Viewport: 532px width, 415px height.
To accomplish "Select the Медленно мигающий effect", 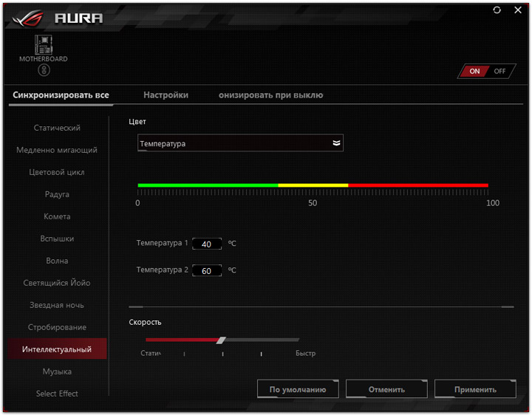I will click(57, 150).
